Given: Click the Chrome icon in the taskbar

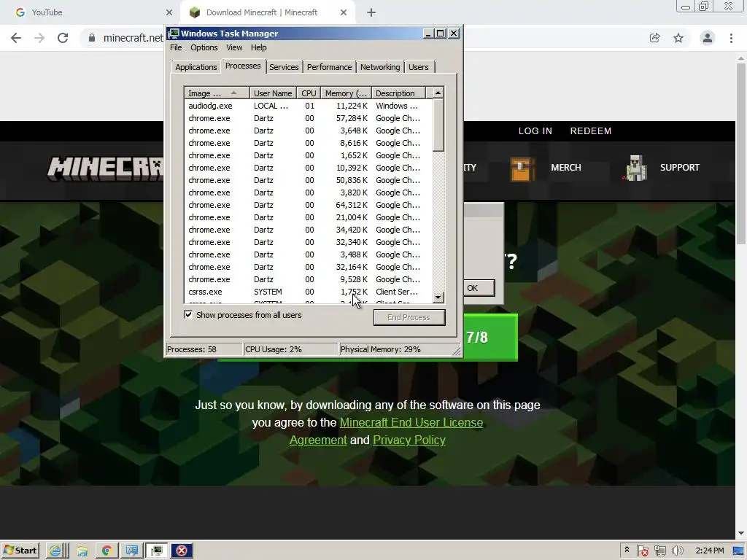Looking at the screenshot, I should [x=107, y=551].
